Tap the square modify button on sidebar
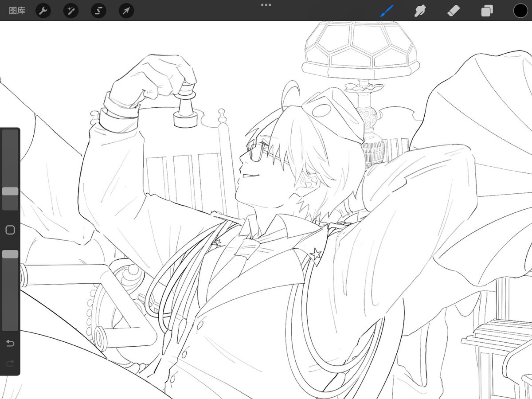Viewport: 532px width, 399px height. 10,230
